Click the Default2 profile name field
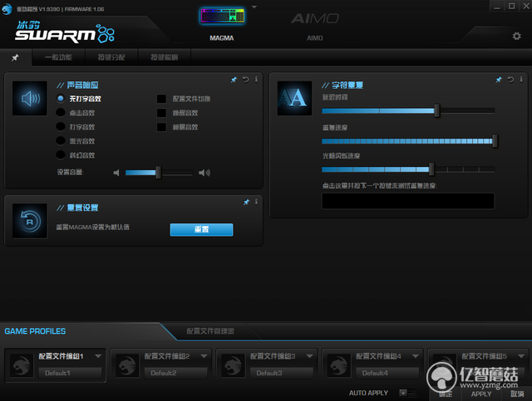532x401 pixels. (175, 373)
